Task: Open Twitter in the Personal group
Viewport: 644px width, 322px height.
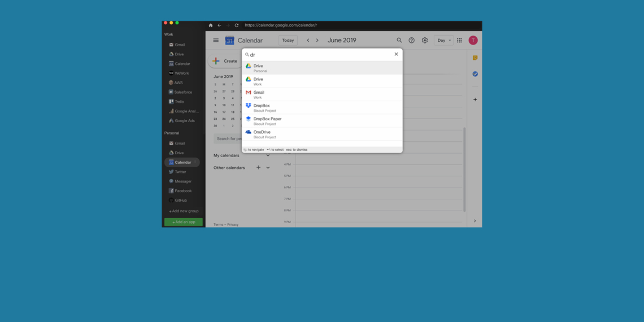Action: click(x=180, y=172)
